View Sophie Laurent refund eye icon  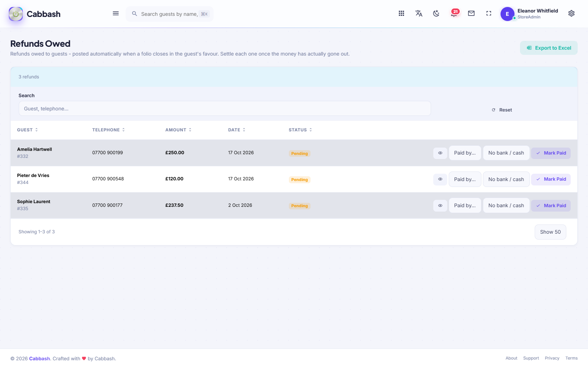click(x=440, y=206)
